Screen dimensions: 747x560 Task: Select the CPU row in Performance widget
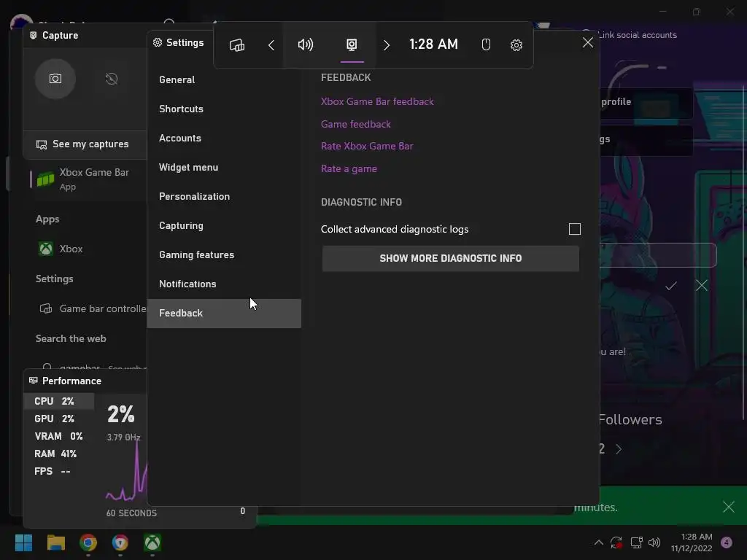59,402
